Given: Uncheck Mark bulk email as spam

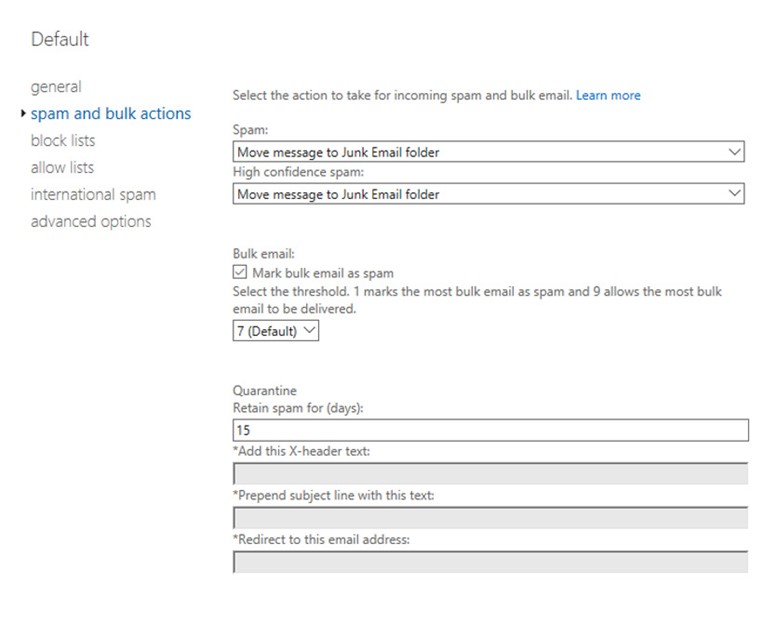Looking at the screenshot, I should (239, 273).
